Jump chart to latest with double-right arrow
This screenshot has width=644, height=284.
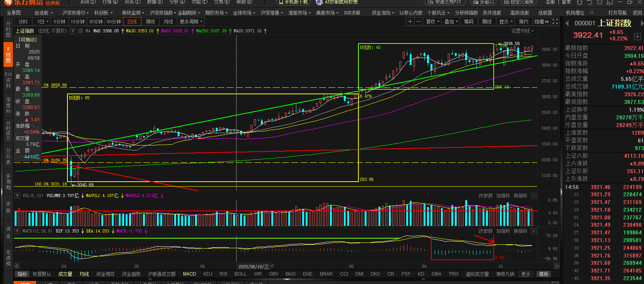557,266
